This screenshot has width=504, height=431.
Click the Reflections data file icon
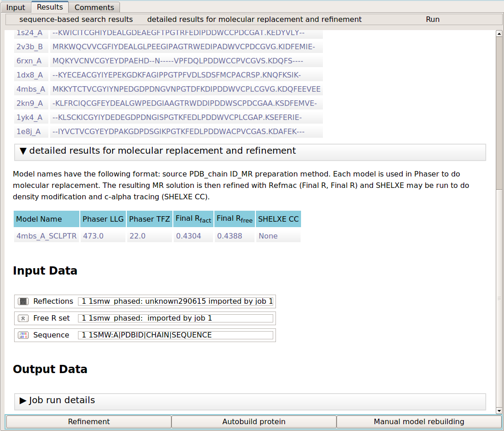click(x=23, y=301)
